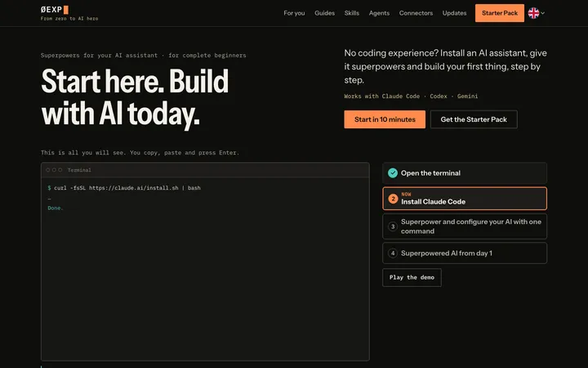Click the terminal window dots
This screenshot has width=588, height=368.
(54, 170)
